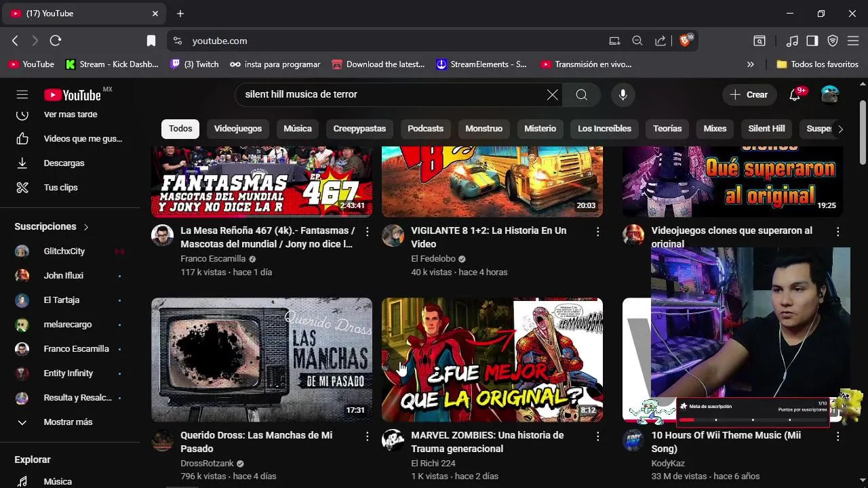The height and width of the screenshot is (488, 868).
Task: Open KodyKaz channel avatar
Action: [x=633, y=441]
